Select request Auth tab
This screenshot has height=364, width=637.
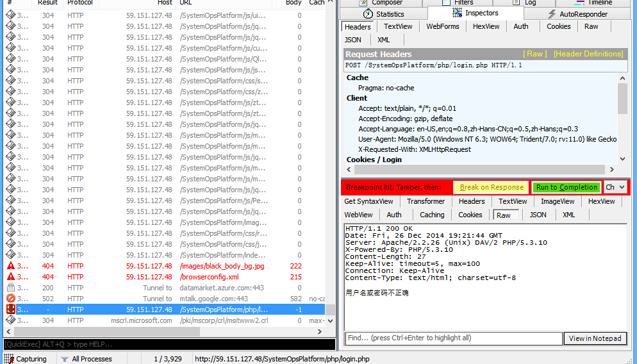coord(521,26)
